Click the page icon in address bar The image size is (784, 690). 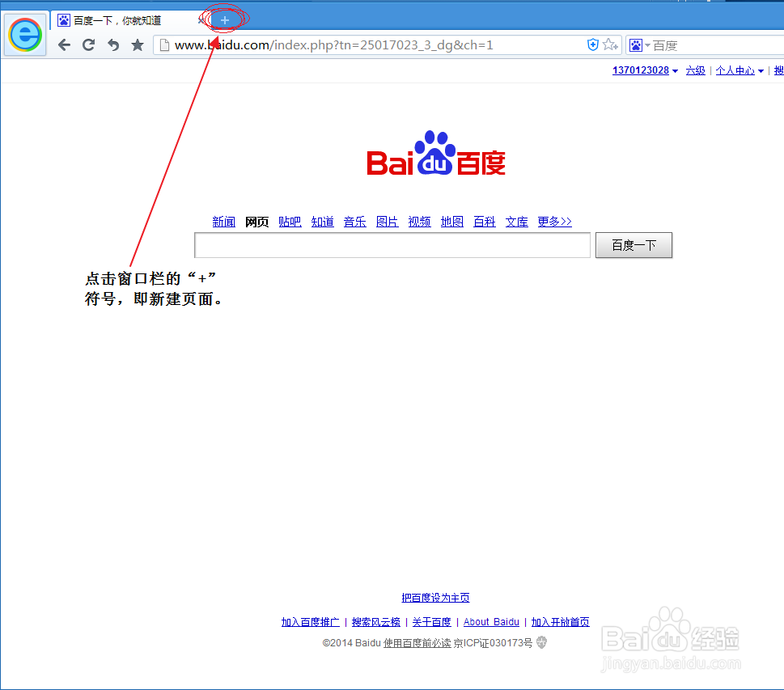click(164, 45)
